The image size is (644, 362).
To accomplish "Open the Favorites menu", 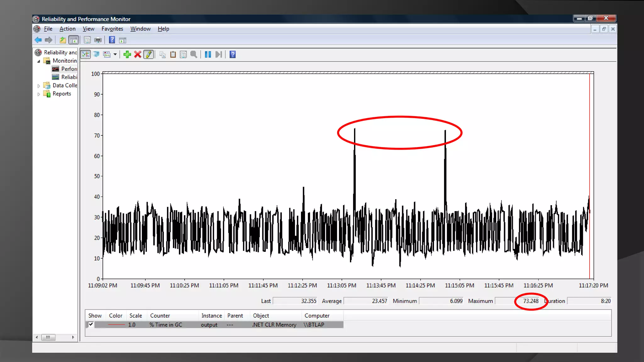I will tap(112, 29).
